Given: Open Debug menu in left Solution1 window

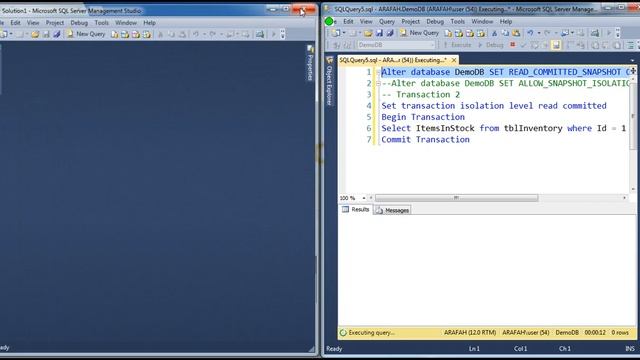Looking at the screenshot, I should (79, 23).
